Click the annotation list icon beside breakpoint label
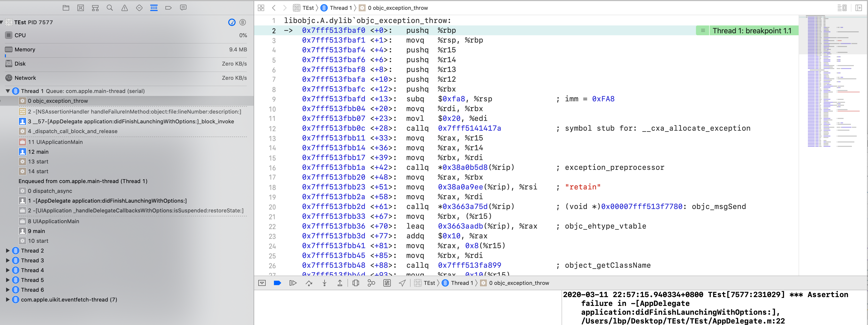Viewport: 868px width, 325px height. [703, 31]
